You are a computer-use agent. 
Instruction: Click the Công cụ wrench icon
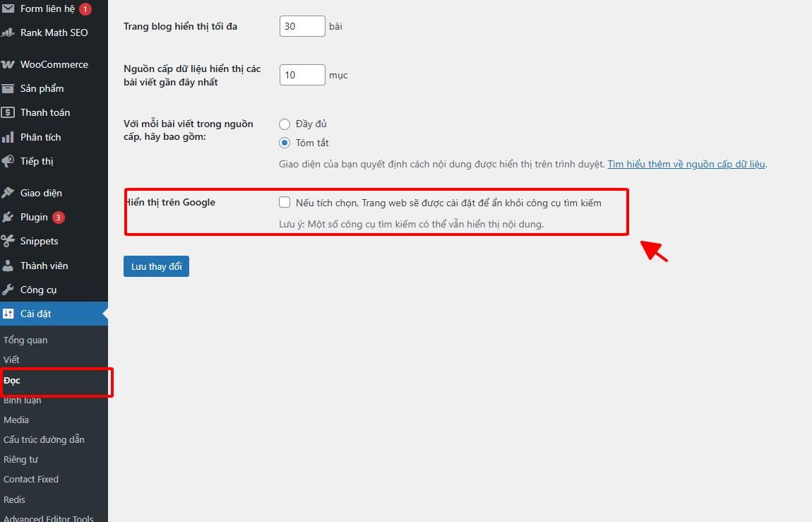(8, 290)
